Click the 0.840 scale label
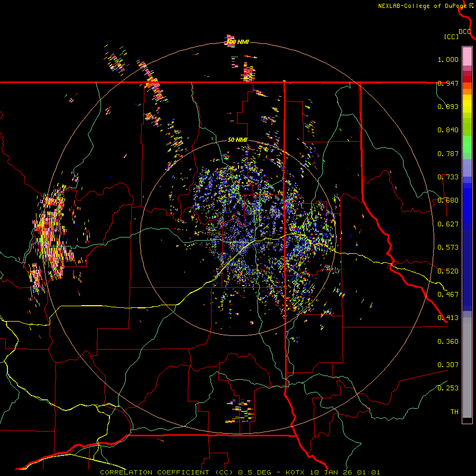 click(x=448, y=130)
